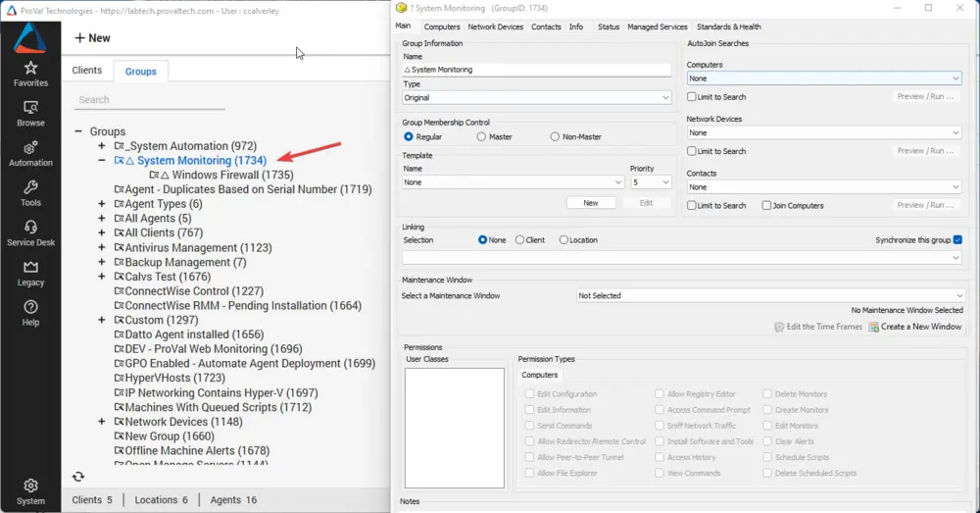Select the System Monitoring (1734) tree item

[x=190, y=160]
